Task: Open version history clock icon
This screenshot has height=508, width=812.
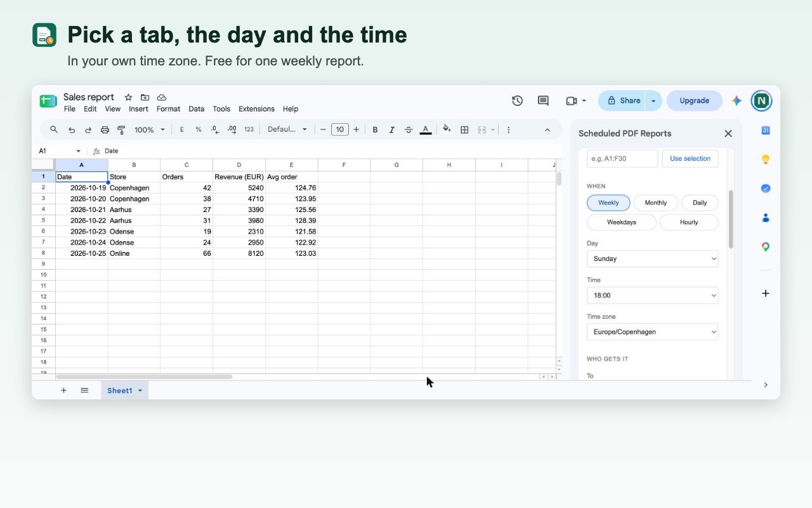Action: (x=517, y=100)
